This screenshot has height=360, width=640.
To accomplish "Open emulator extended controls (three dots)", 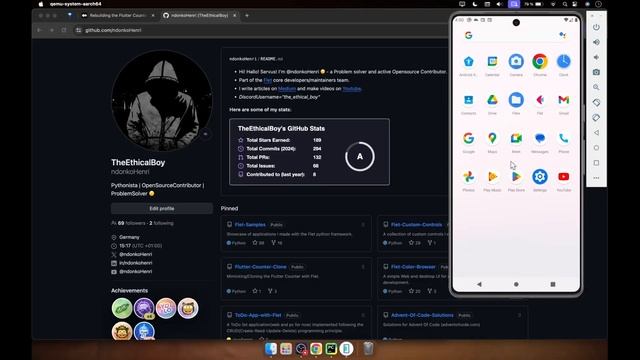I will [596, 178].
